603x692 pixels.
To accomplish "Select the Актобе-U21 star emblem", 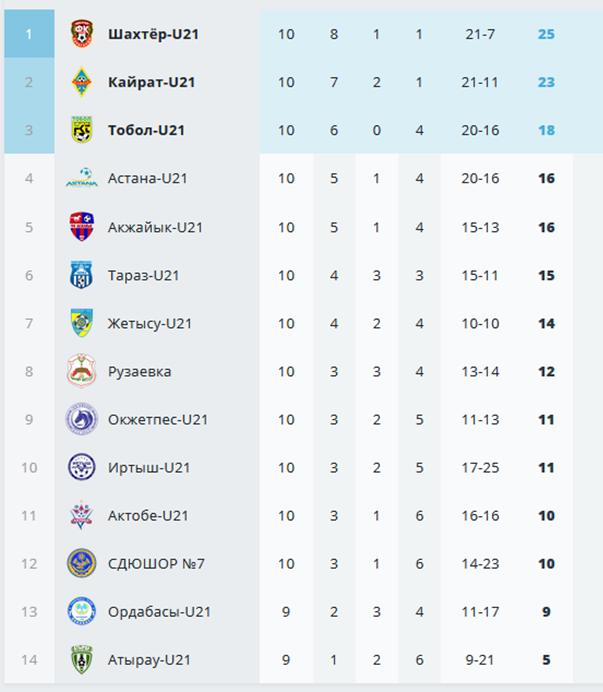I will (82, 515).
